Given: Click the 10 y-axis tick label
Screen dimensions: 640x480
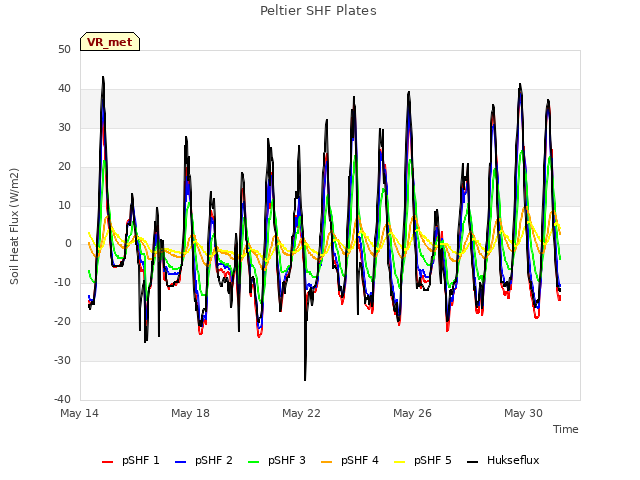Looking at the screenshot, I should [64, 205].
